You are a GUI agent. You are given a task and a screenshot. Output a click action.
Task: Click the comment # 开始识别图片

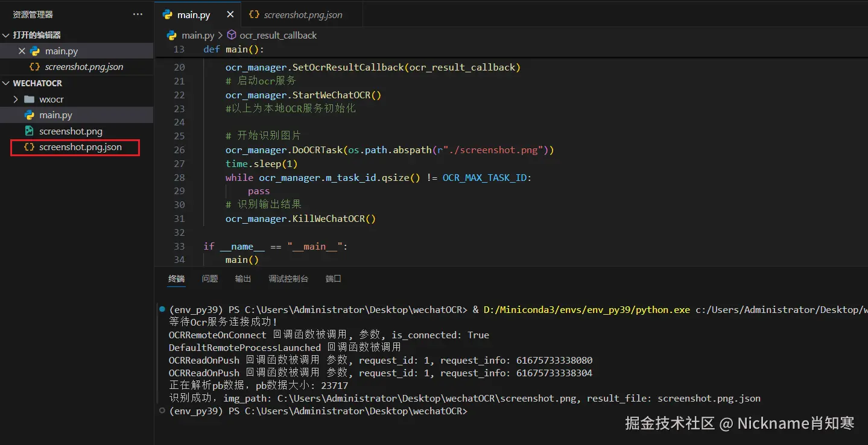click(x=263, y=136)
